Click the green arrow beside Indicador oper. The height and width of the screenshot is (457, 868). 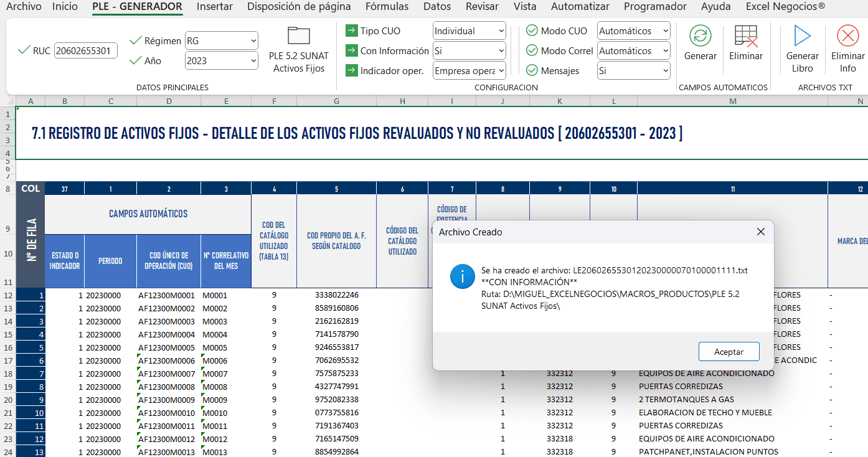click(x=352, y=70)
